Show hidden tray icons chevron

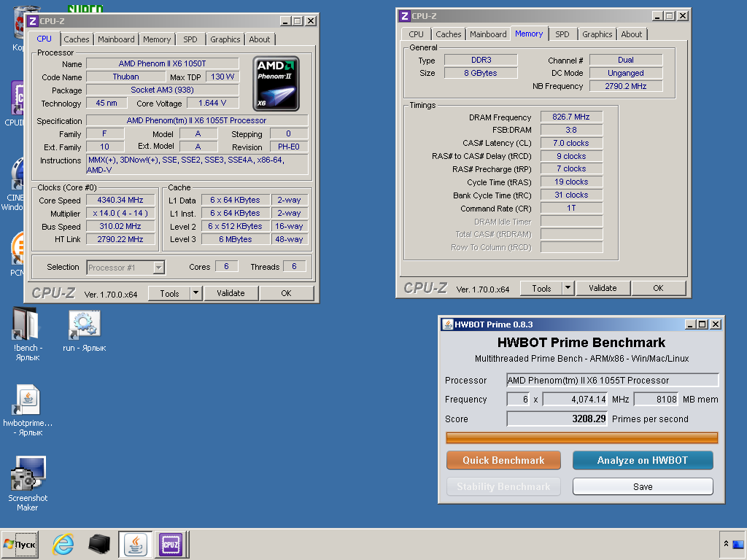pyautogui.click(x=726, y=544)
